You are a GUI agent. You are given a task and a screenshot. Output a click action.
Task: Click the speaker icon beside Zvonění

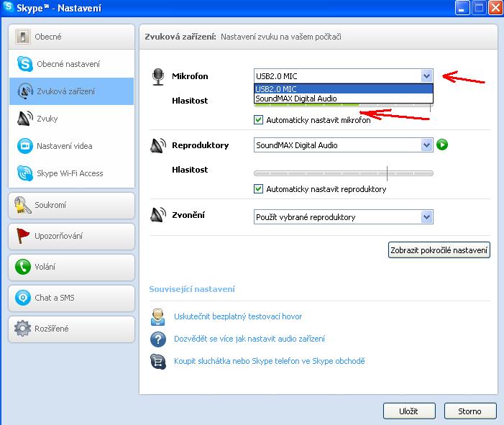[x=158, y=215]
